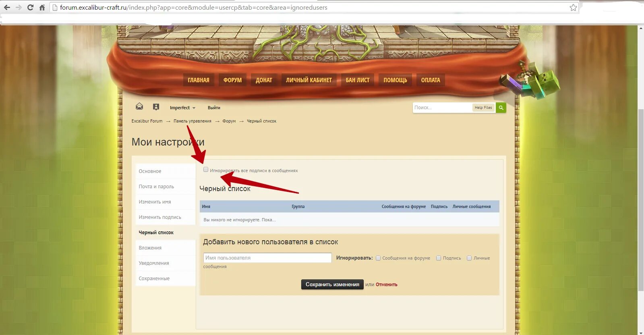The width and height of the screenshot is (644, 335).
Task: Select the Черный список settings tab
Action: [x=166, y=233]
